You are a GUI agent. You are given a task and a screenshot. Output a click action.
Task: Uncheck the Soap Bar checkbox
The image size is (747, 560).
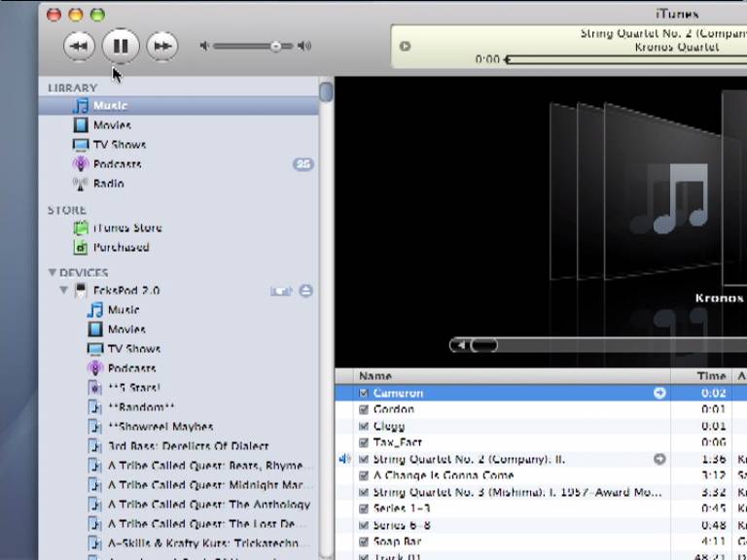pyautogui.click(x=364, y=542)
